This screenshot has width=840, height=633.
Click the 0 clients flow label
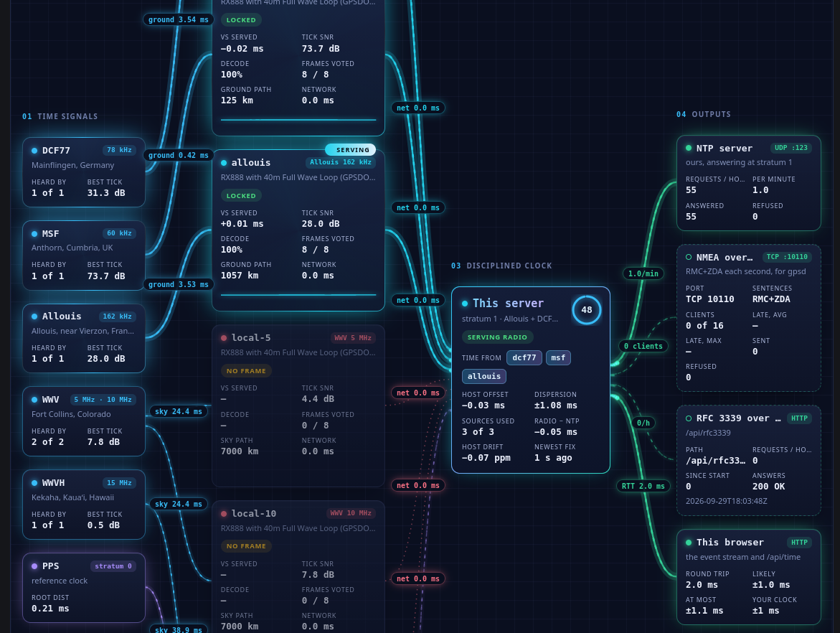643,346
